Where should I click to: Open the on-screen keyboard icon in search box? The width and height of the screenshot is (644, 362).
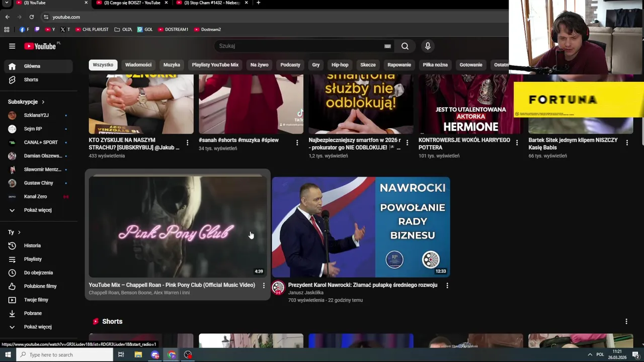point(387,46)
